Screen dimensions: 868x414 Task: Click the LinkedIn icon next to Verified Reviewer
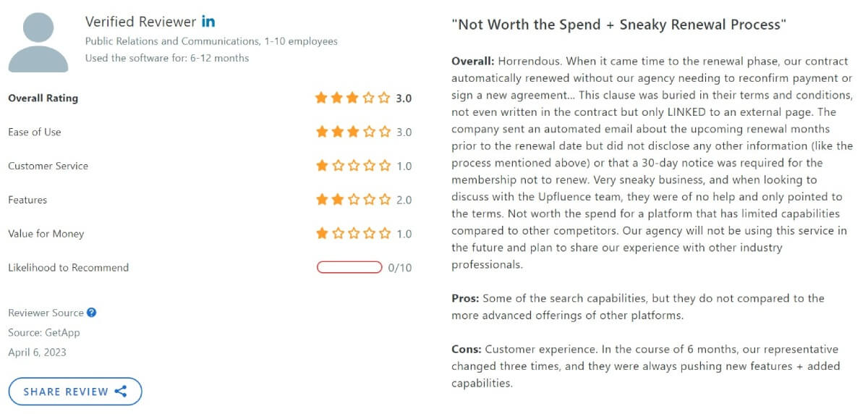click(x=208, y=22)
